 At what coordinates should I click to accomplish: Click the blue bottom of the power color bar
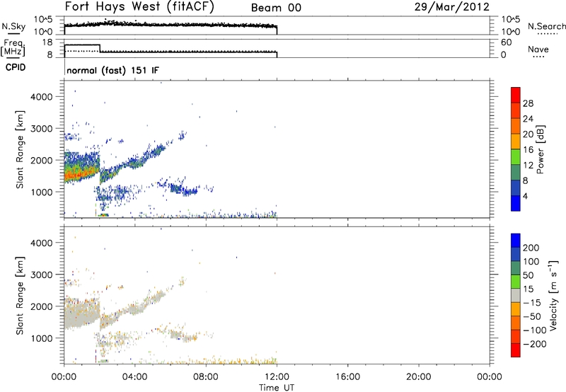516,203
